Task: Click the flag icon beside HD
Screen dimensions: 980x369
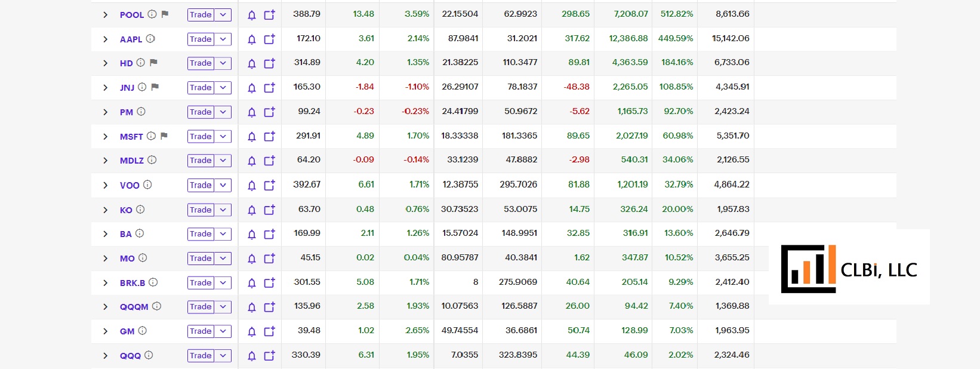Action: (153, 63)
